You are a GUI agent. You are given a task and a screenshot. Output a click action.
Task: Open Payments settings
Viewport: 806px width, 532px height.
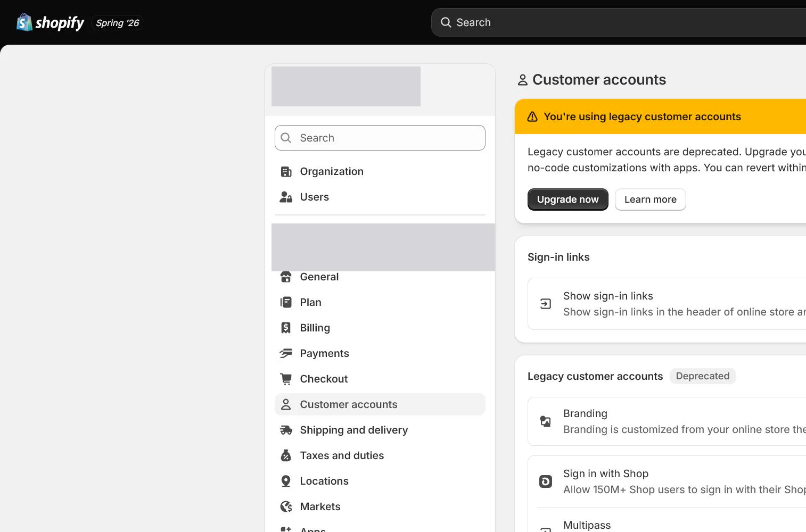tap(380, 353)
